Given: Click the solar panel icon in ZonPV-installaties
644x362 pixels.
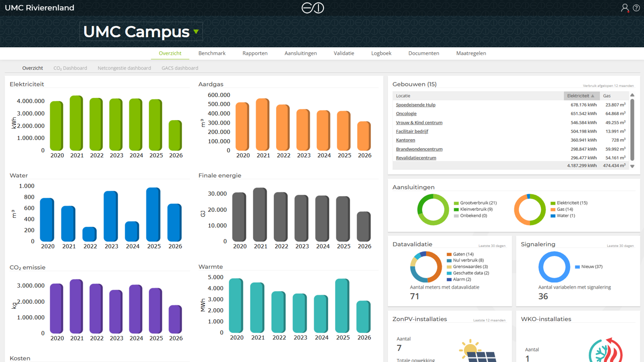Looking at the screenshot, I should (477, 351).
